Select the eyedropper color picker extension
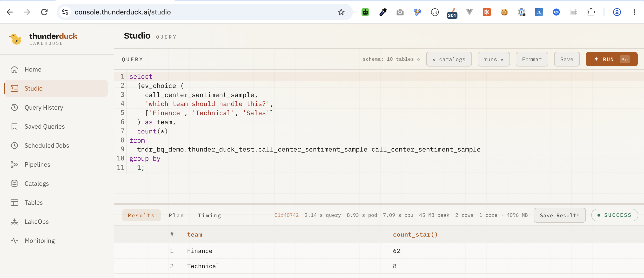 point(383,12)
